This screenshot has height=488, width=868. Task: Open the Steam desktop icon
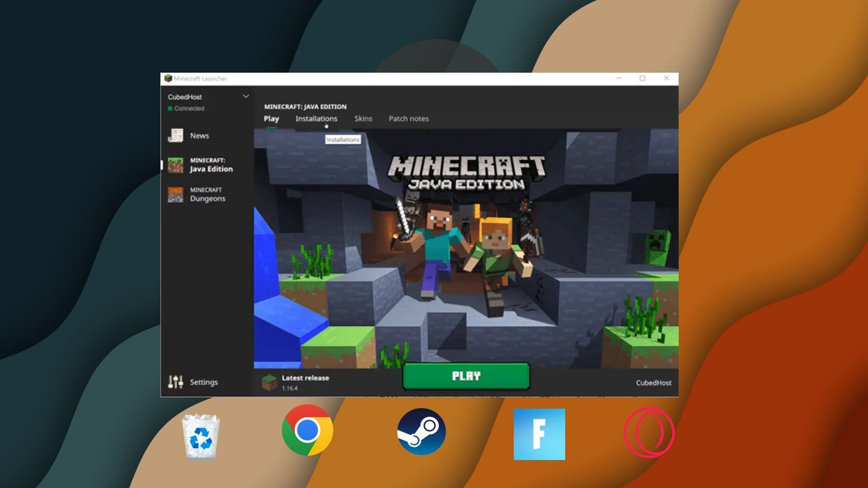[x=421, y=432]
